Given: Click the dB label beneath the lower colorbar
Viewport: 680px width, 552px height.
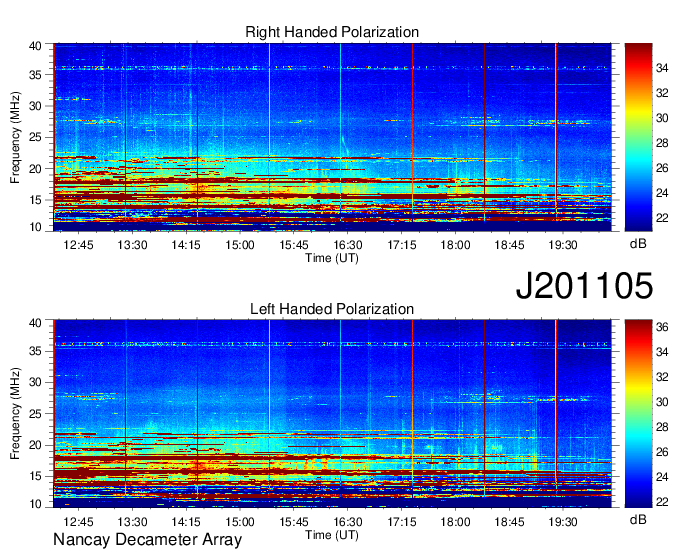Looking at the screenshot, I should pyautogui.click(x=638, y=519).
